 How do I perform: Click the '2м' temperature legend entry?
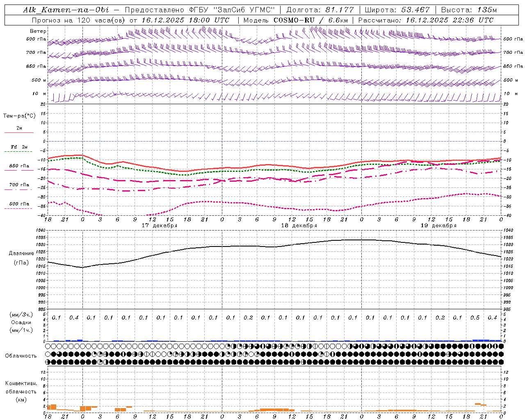point(19,128)
